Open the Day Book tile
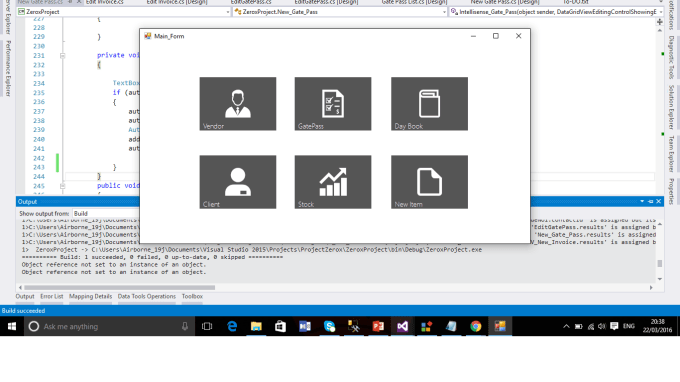Viewport: 680px width, 382px height. [429, 104]
